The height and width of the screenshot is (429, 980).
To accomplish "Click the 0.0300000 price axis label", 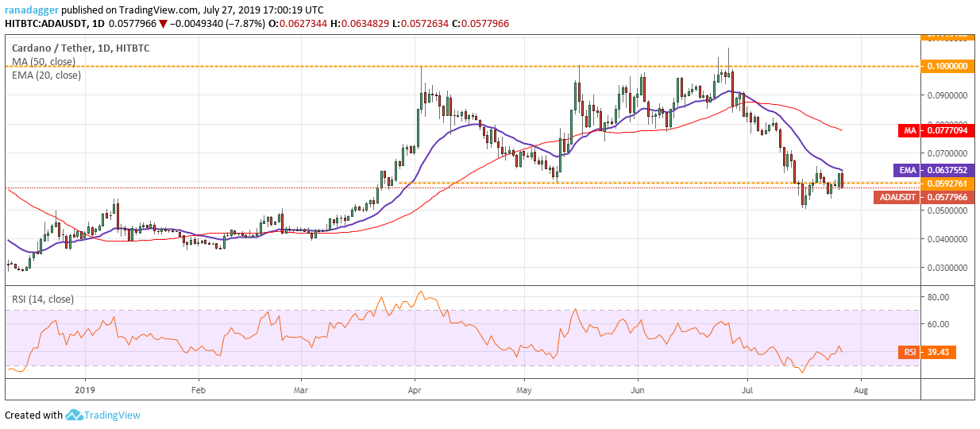I will coord(946,269).
